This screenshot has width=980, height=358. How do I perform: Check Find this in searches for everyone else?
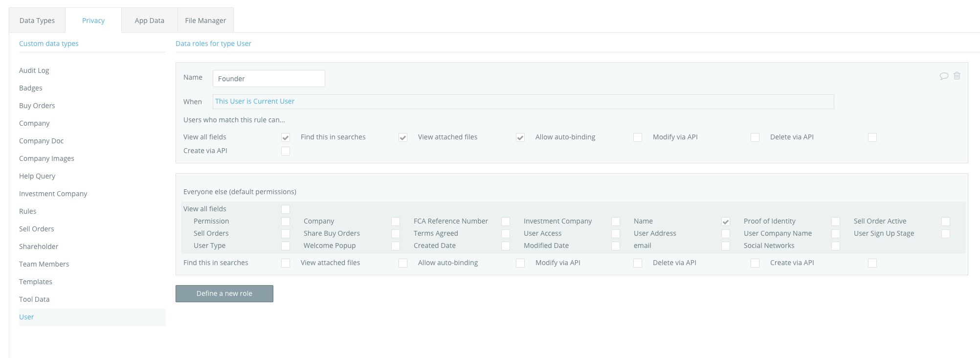[x=286, y=263]
